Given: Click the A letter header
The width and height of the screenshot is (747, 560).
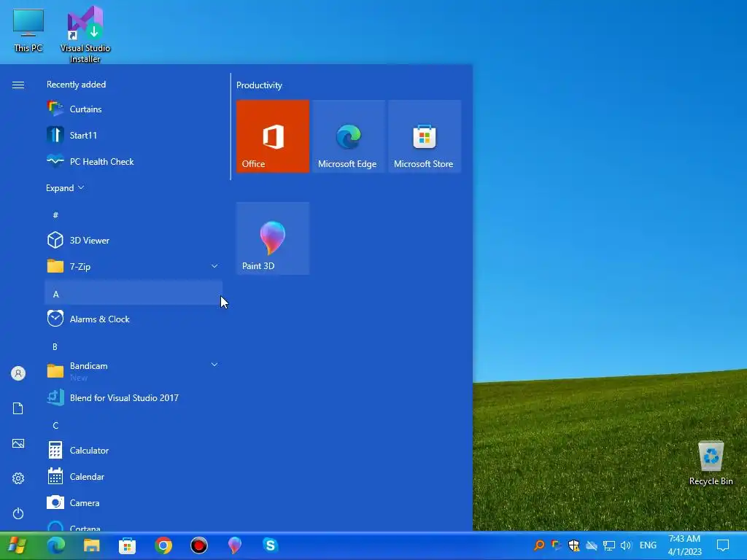Looking at the screenshot, I should [x=133, y=293].
